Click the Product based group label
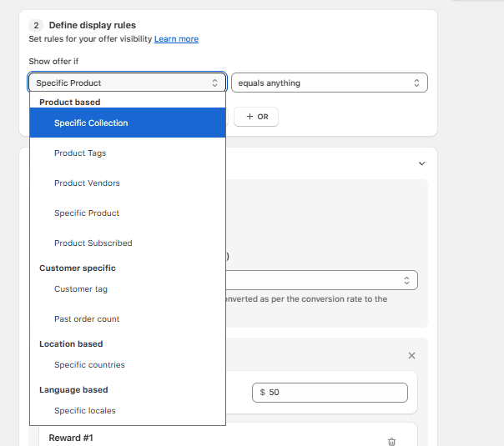The width and height of the screenshot is (504, 446). 70,102
